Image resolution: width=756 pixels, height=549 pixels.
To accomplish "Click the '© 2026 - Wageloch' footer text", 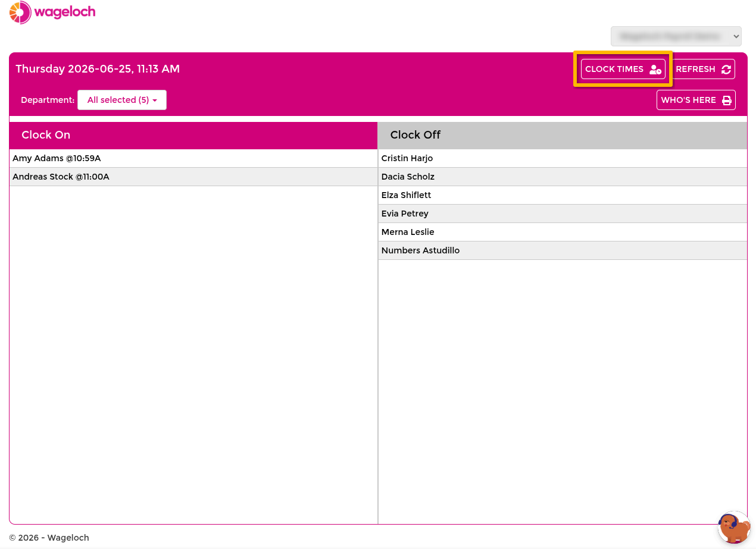I will [49, 538].
